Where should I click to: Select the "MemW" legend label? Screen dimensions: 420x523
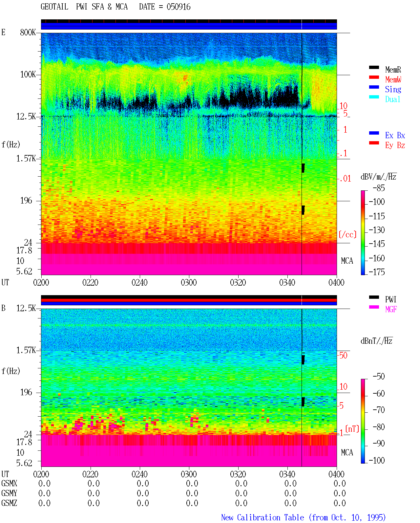(393, 79)
